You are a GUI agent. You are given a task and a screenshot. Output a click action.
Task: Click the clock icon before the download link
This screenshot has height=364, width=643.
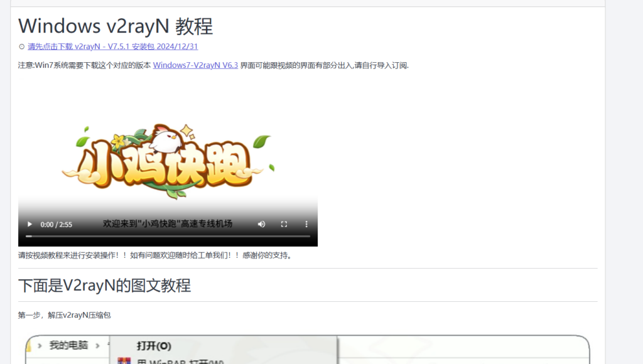coord(22,46)
